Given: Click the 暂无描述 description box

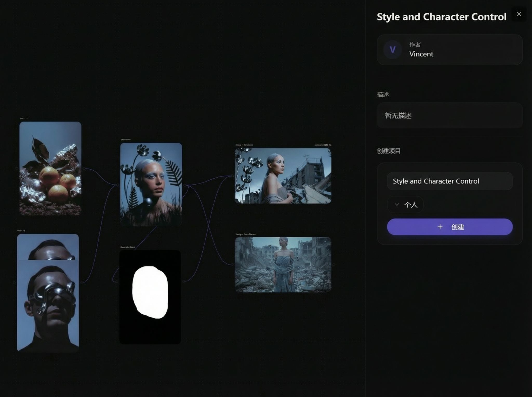Looking at the screenshot, I should (449, 116).
